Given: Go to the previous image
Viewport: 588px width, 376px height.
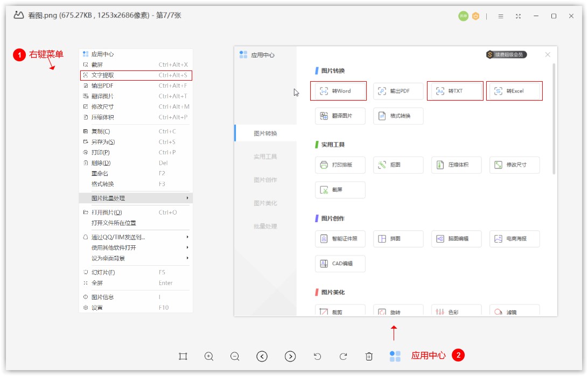Looking at the screenshot, I should click(x=262, y=356).
